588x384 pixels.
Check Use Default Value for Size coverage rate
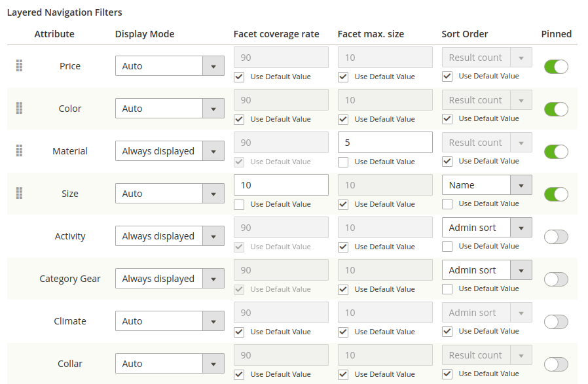point(240,205)
